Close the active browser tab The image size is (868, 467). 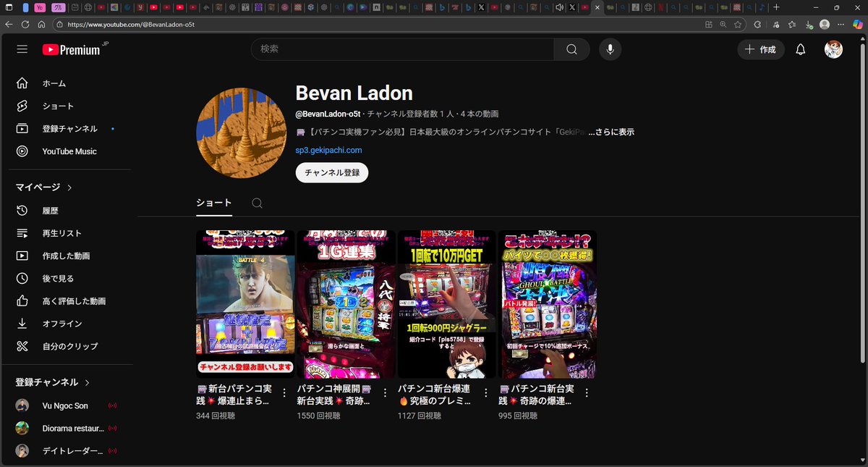tap(597, 7)
